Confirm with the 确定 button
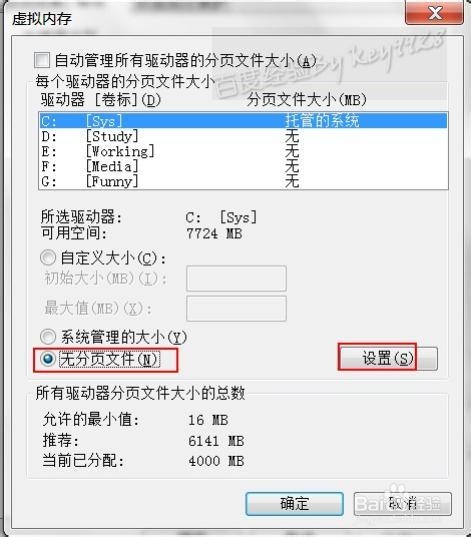Image resolution: width=471 pixels, height=537 pixels. pos(295,504)
